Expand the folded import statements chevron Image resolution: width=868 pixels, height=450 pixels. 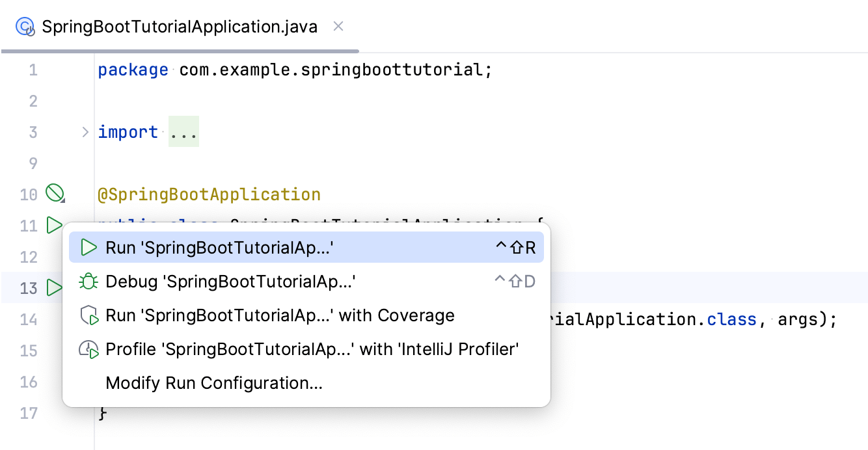(85, 131)
